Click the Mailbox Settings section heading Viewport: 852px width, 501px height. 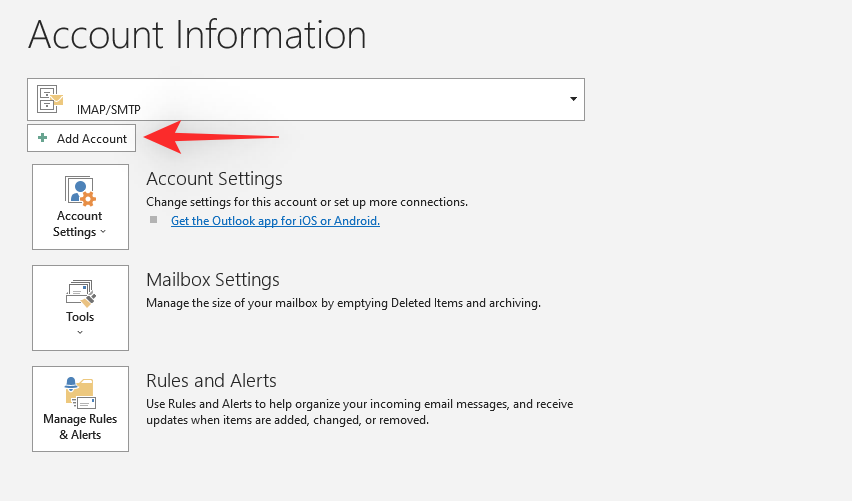pos(212,280)
